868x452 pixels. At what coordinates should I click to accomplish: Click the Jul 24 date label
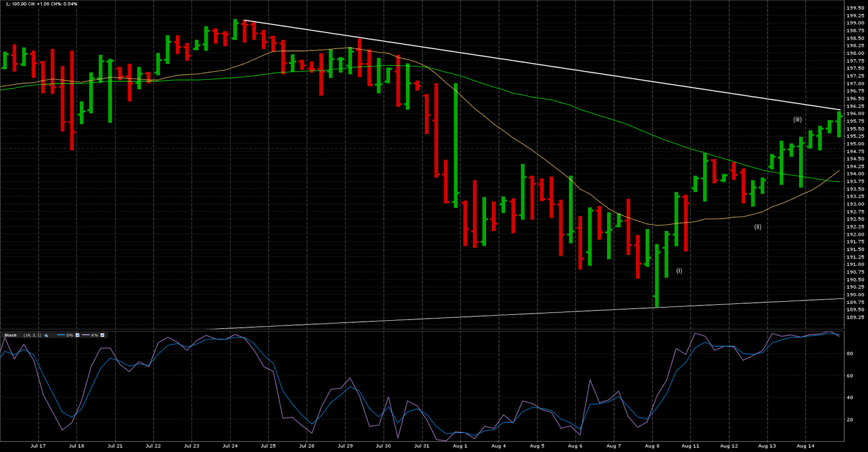(x=230, y=446)
